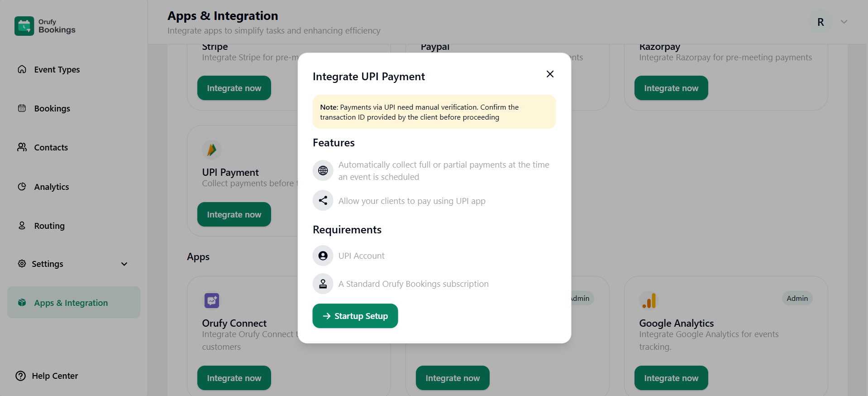Click Integrate now under Orufy Connect
The width and height of the screenshot is (868, 396).
[x=234, y=378]
